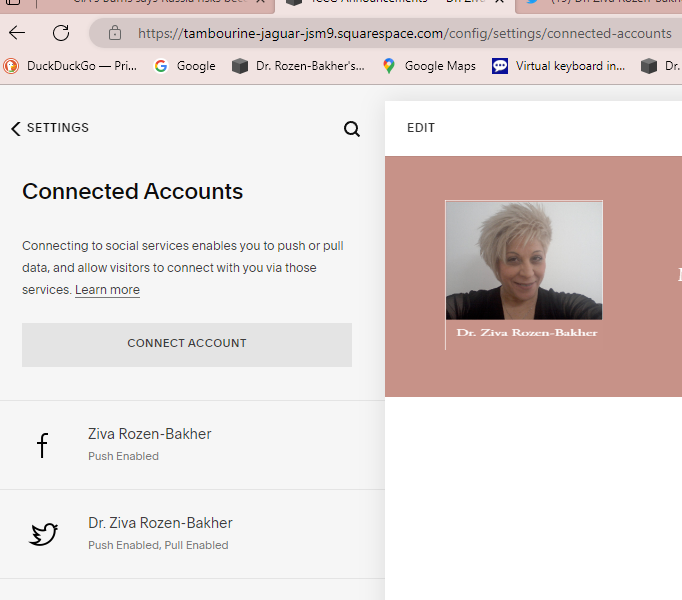The image size is (682, 600).
Task: Click the SETTINGS back label
Action: pyautogui.click(x=58, y=127)
